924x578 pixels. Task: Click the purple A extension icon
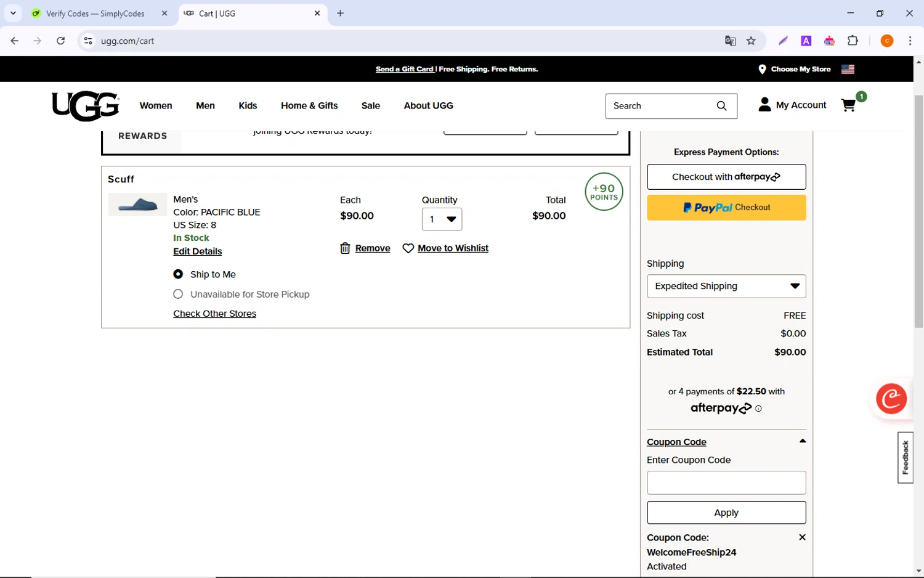click(806, 41)
